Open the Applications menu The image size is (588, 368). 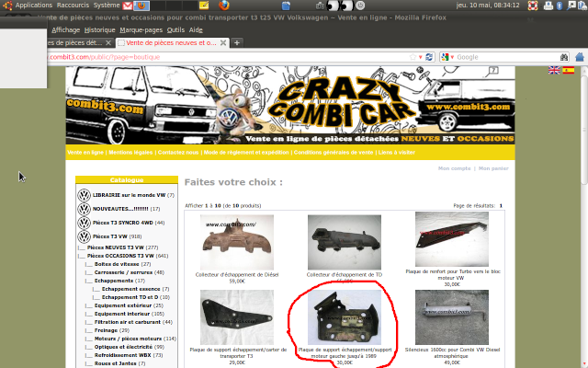coord(34,6)
